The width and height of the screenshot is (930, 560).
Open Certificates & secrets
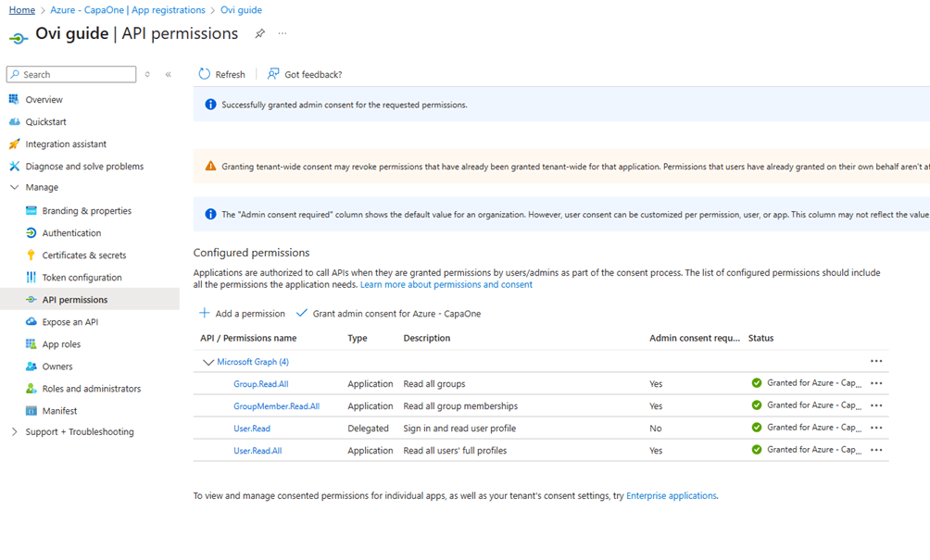(x=83, y=255)
